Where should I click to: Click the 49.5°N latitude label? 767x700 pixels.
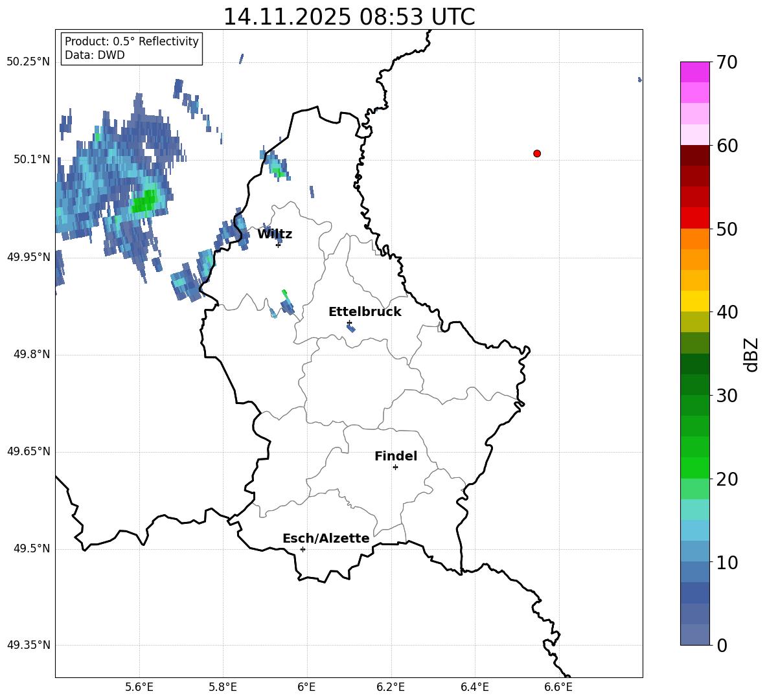click(x=31, y=548)
